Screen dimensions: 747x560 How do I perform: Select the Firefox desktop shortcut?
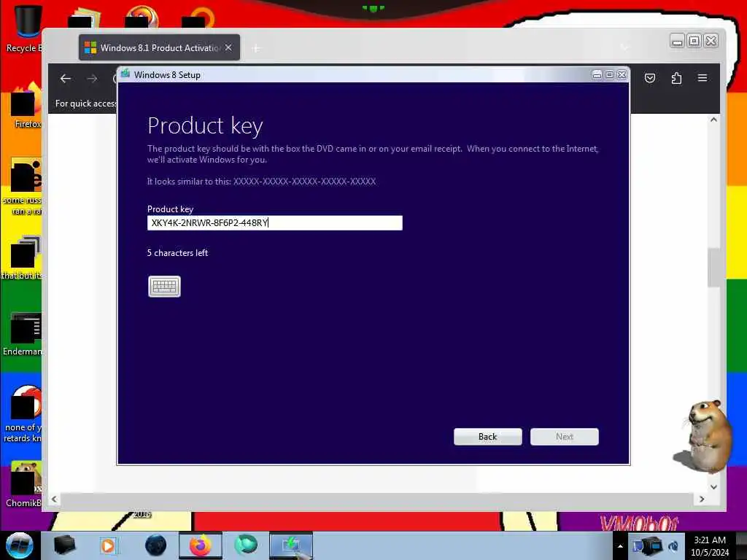coord(26,106)
